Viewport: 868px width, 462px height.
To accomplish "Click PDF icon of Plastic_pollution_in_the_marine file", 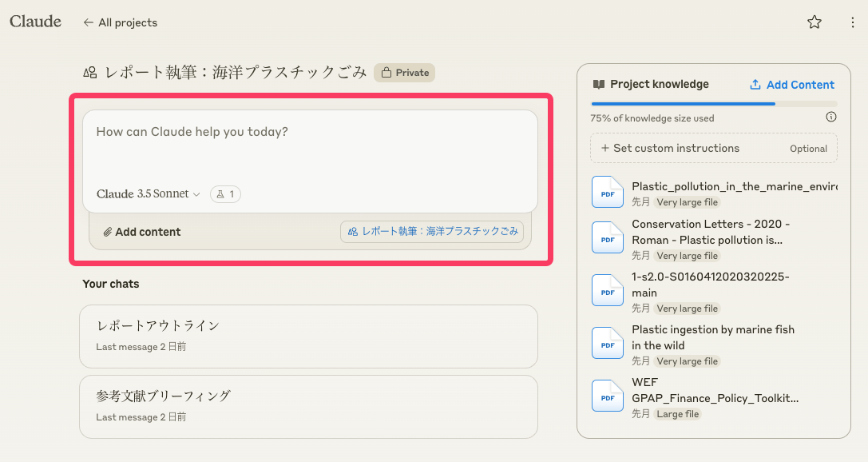I will (x=607, y=193).
